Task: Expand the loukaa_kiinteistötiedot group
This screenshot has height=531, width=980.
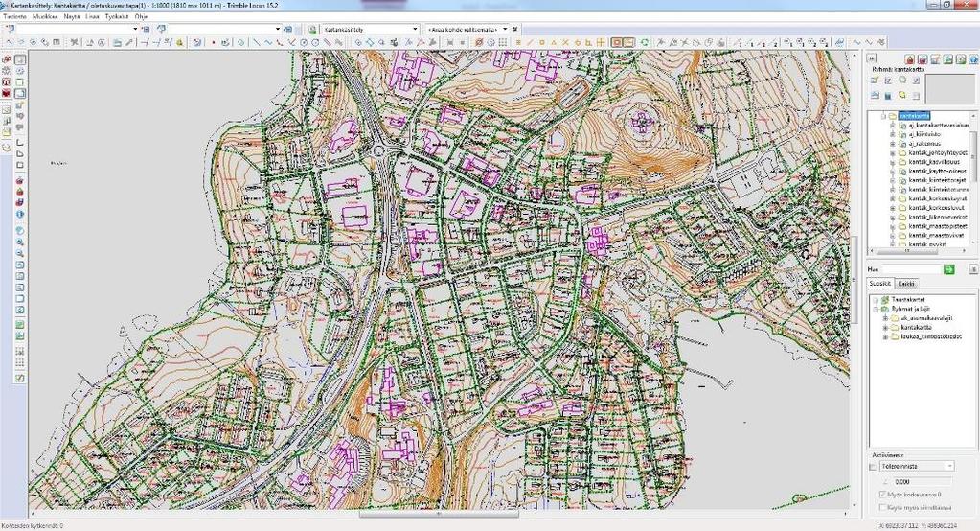Action: pos(885,336)
